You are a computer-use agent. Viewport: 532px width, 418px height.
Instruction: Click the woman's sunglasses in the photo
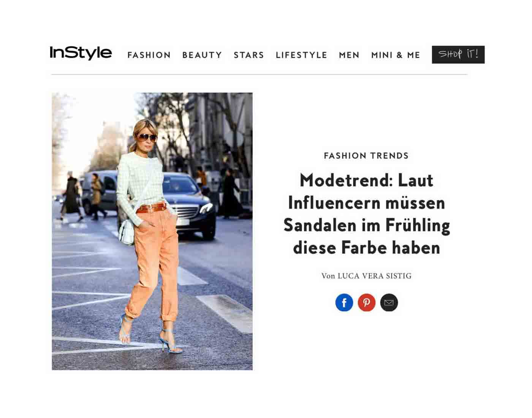(147, 138)
